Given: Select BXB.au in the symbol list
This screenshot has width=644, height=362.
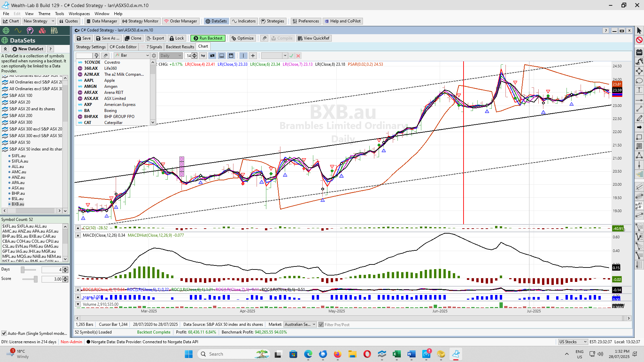Looking at the screenshot, I should 18,204.
